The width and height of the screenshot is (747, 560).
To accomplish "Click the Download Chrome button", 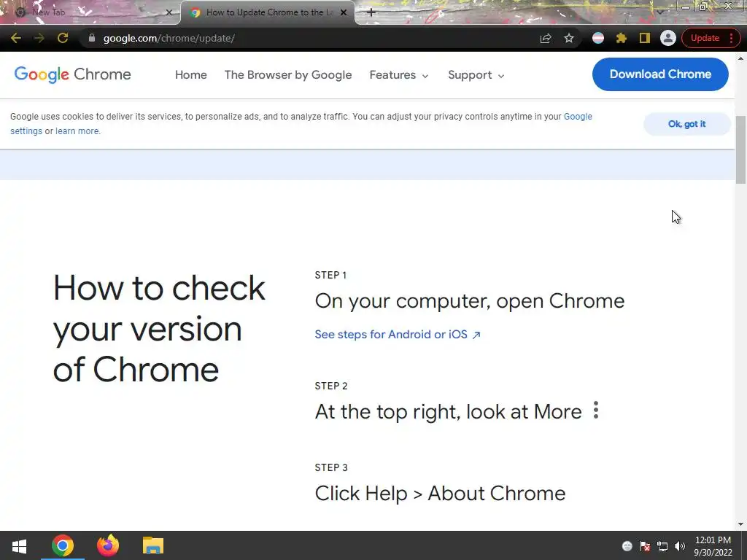I will pyautogui.click(x=660, y=74).
